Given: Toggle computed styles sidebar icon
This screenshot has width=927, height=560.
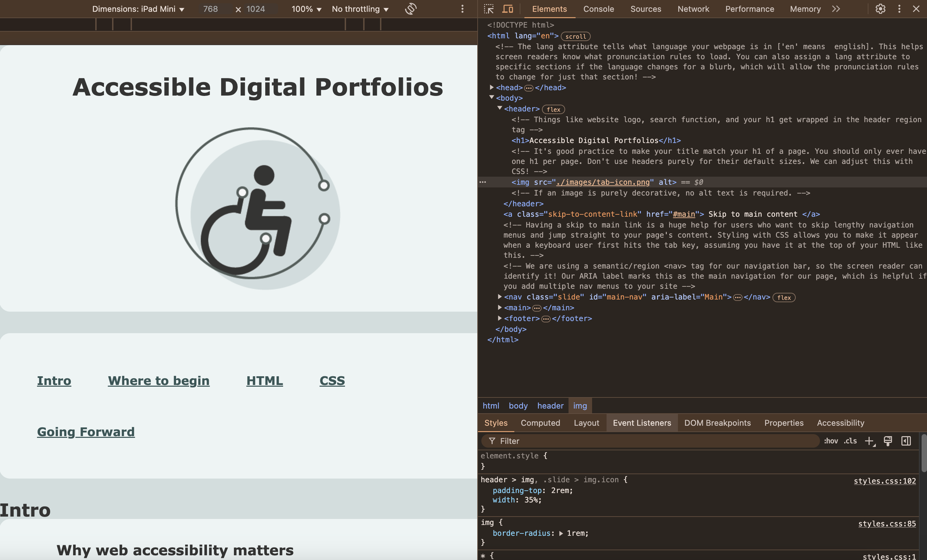Looking at the screenshot, I should point(906,441).
